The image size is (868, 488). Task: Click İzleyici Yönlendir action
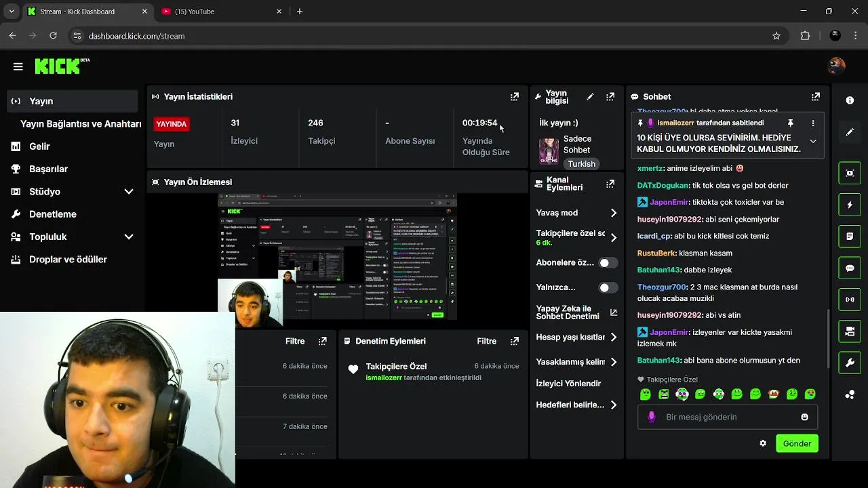(568, 384)
